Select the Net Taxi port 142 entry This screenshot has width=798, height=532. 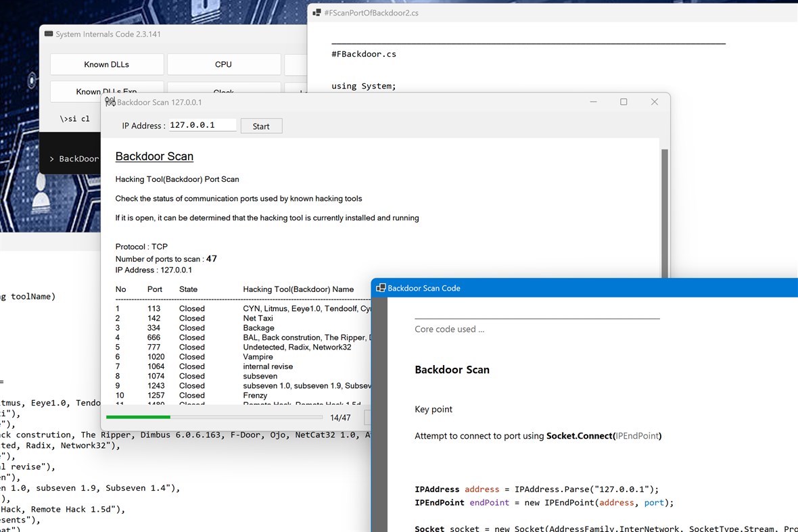coord(203,318)
